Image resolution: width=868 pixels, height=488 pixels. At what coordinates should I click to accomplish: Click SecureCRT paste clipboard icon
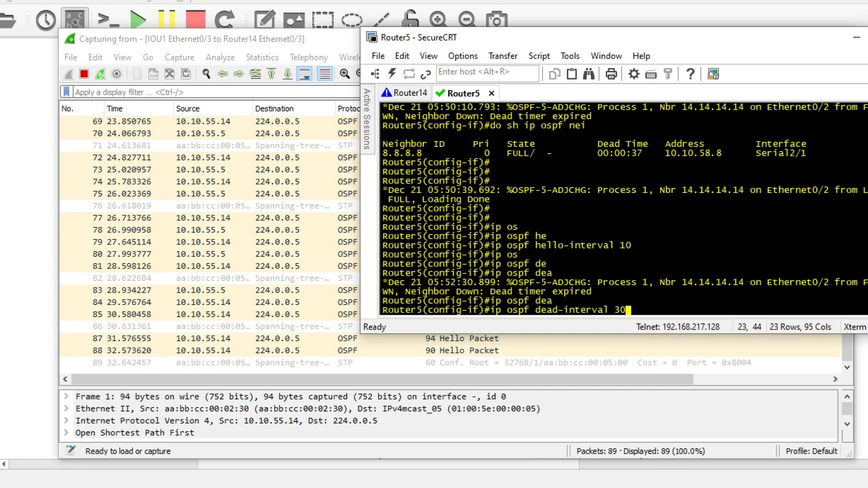point(572,74)
